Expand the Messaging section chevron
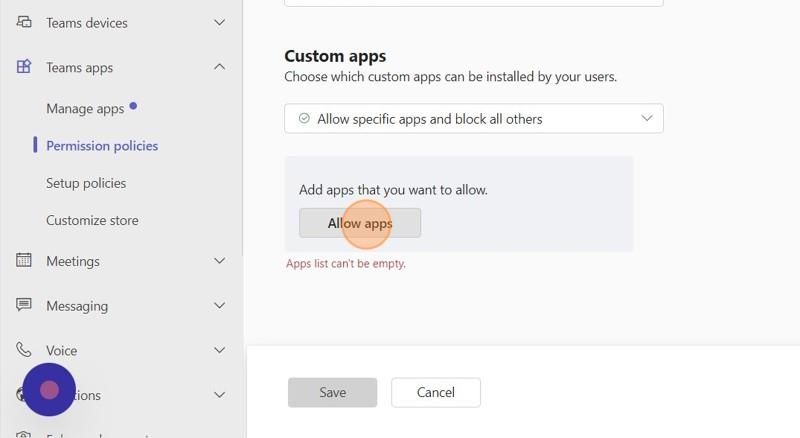This screenshot has width=800, height=438. tap(219, 305)
